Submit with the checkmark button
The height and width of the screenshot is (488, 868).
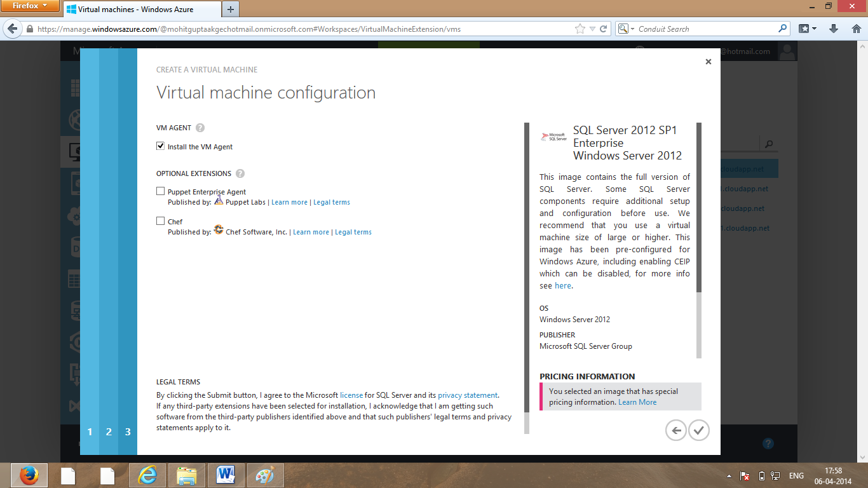(699, 431)
